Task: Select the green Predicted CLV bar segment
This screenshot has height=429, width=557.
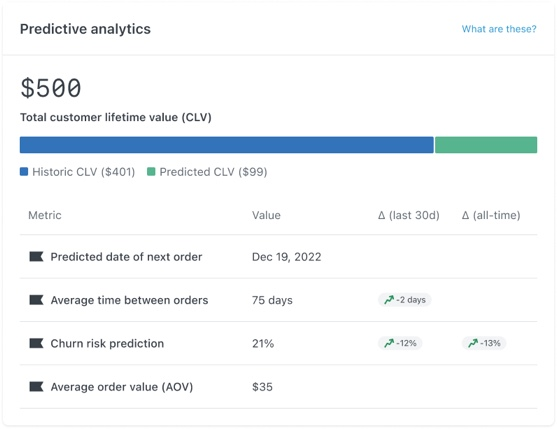Action: pyautogui.click(x=486, y=145)
